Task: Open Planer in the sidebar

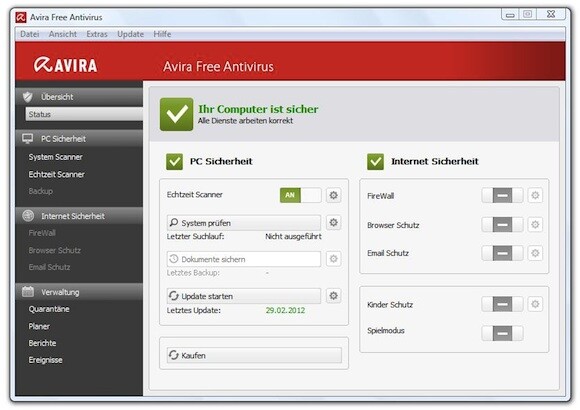Action: click(x=39, y=326)
